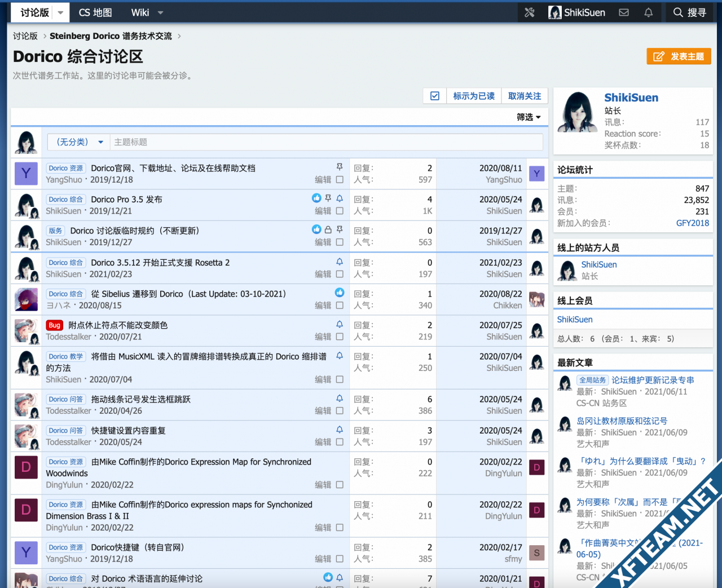This screenshot has width=722, height=588.
Task: Click the bell icon on MusicXML 缩排谱 thread
Action: point(340,356)
